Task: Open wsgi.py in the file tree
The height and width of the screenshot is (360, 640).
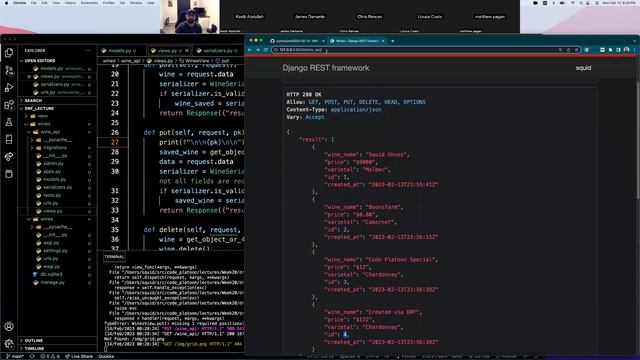Action: pyautogui.click(x=51, y=267)
